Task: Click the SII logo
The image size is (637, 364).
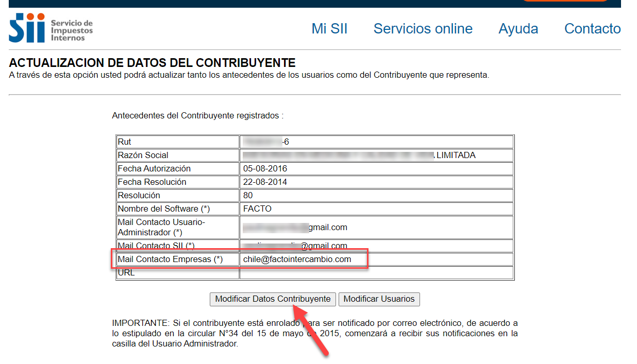Action: tap(51, 29)
